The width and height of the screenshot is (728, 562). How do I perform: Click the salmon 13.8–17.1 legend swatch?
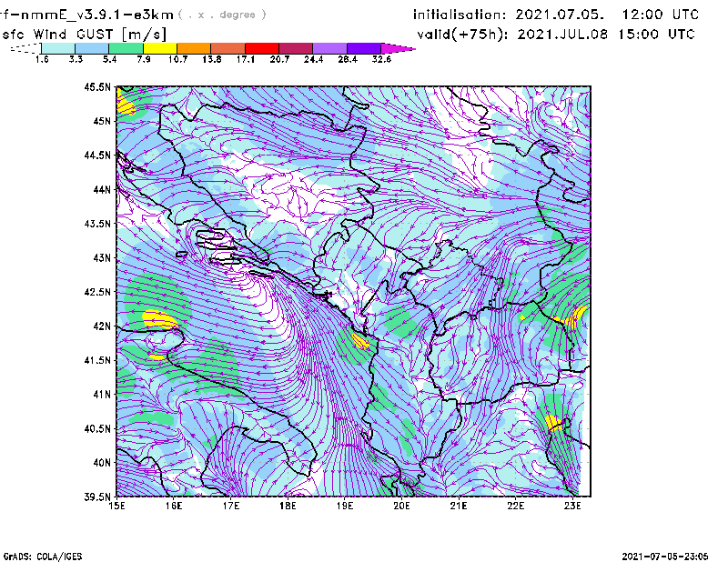228,48
